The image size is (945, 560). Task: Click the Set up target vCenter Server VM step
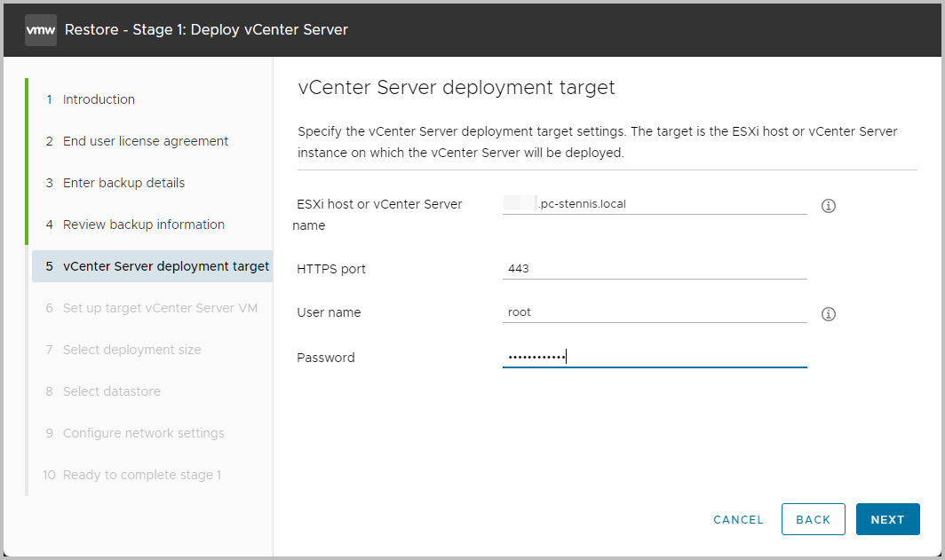[x=159, y=307]
